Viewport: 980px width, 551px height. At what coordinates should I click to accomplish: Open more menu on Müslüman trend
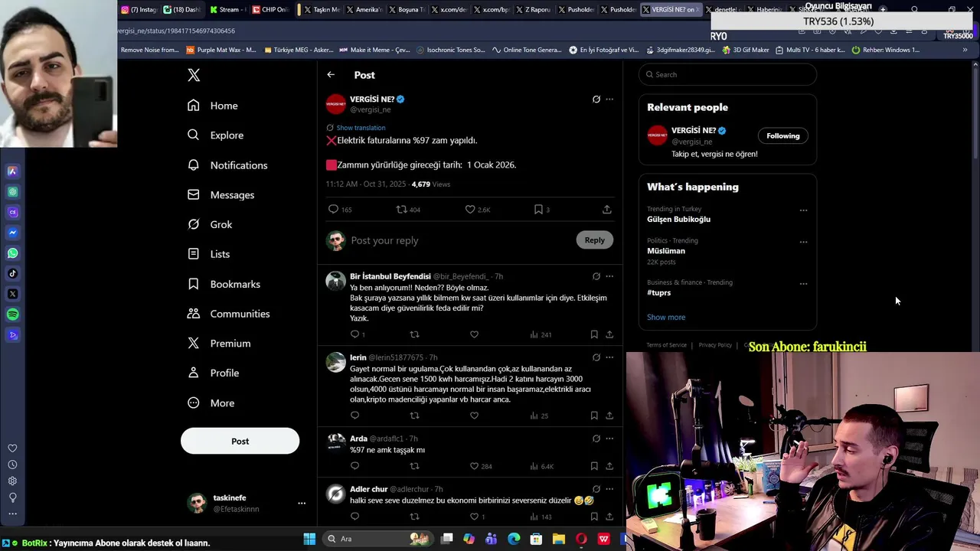pyautogui.click(x=803, y=242)
